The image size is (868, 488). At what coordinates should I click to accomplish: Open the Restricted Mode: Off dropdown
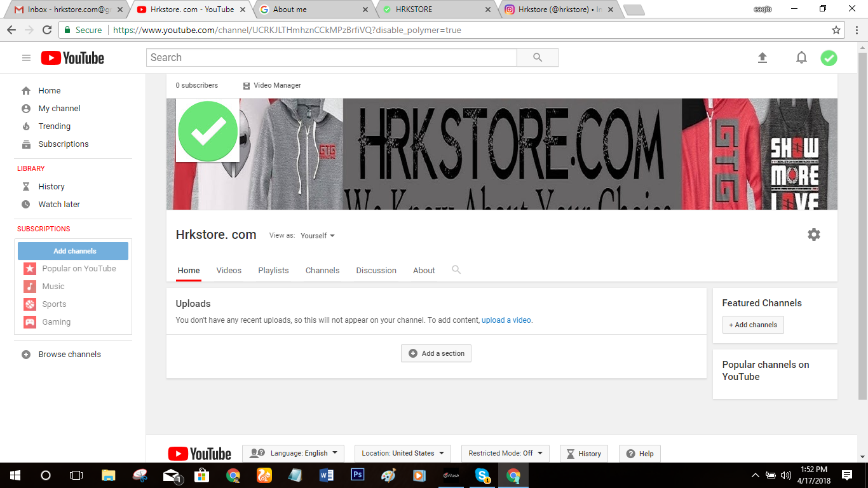tap(506, 454)
